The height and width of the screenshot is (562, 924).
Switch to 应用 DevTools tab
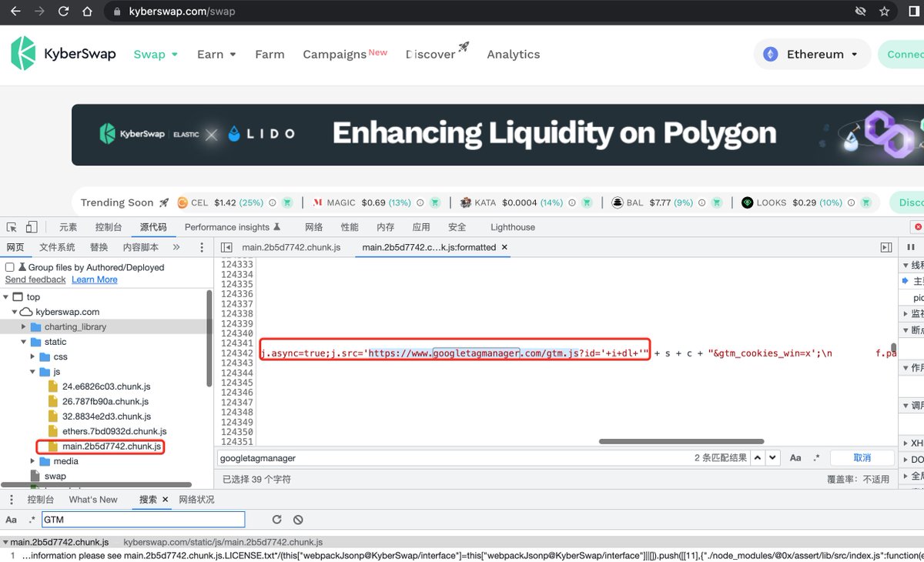tap(421, 227)
